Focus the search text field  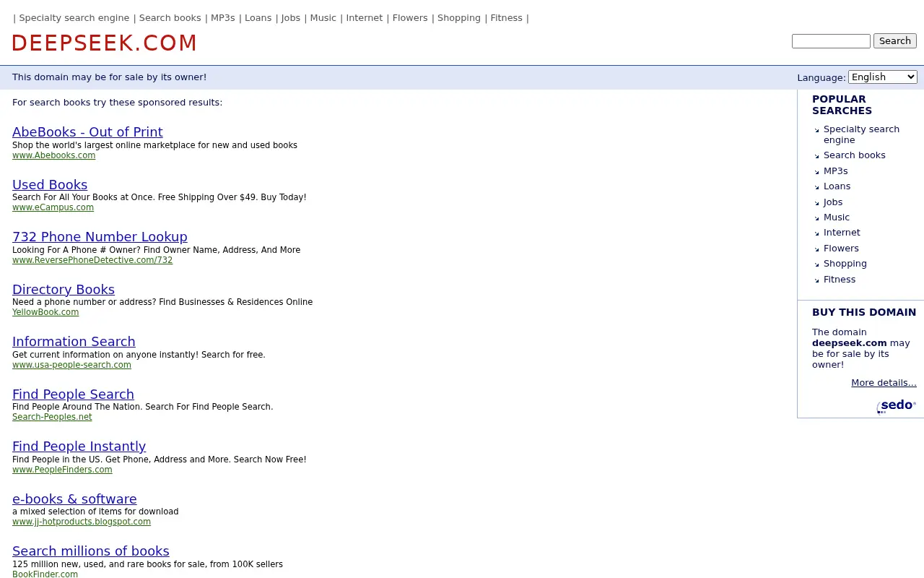[831, 40]
